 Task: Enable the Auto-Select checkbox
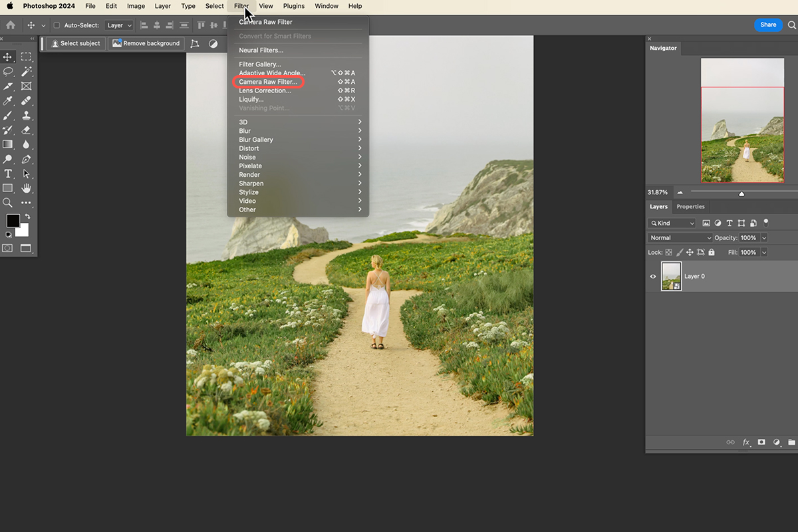point(57,25)
